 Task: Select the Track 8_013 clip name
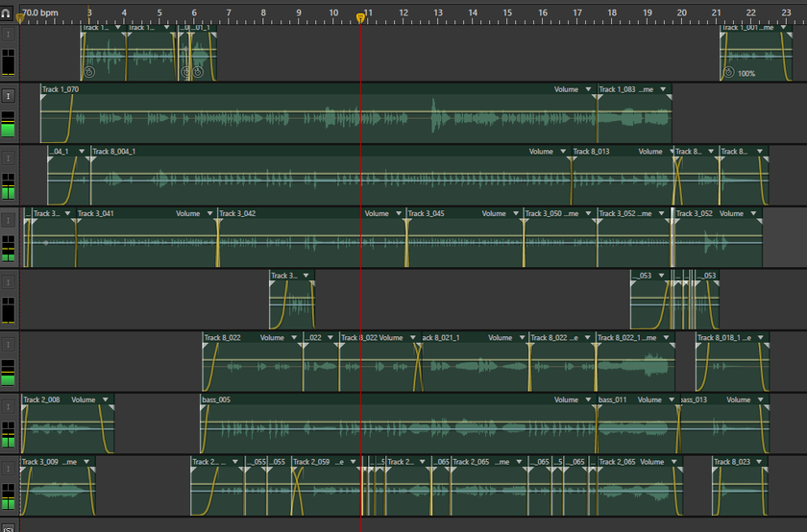point(592,152)
